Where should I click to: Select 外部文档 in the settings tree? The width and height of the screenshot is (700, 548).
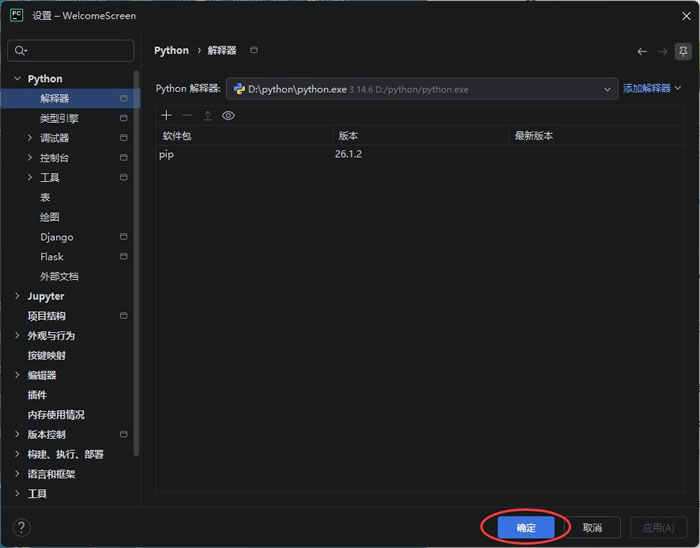click(x=59, y=276)
